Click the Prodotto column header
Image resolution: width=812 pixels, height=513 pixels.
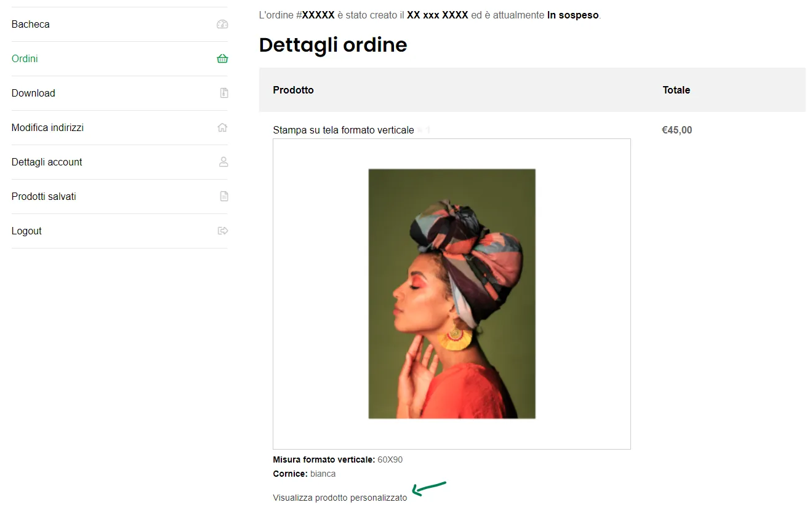(293, 90)
